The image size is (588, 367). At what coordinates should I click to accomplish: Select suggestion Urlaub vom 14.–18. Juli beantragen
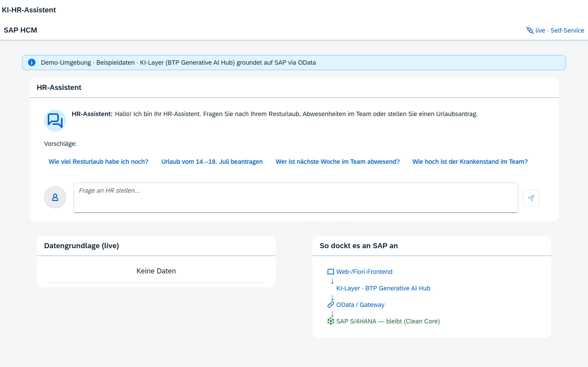pyautogui.click(x=212, y=162)
